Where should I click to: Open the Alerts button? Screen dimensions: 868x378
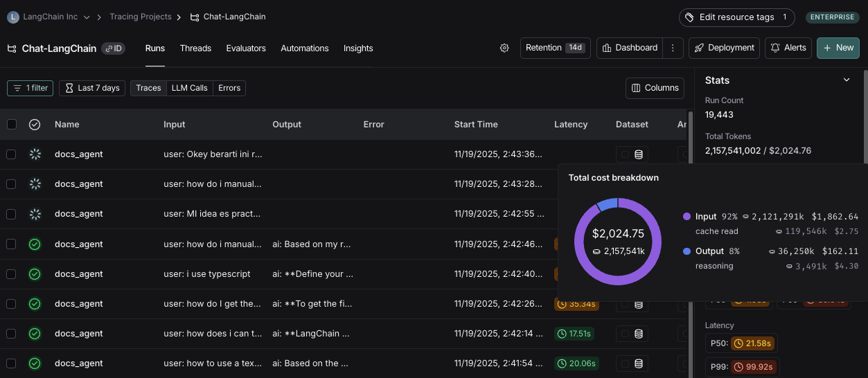tap(788, 48)
